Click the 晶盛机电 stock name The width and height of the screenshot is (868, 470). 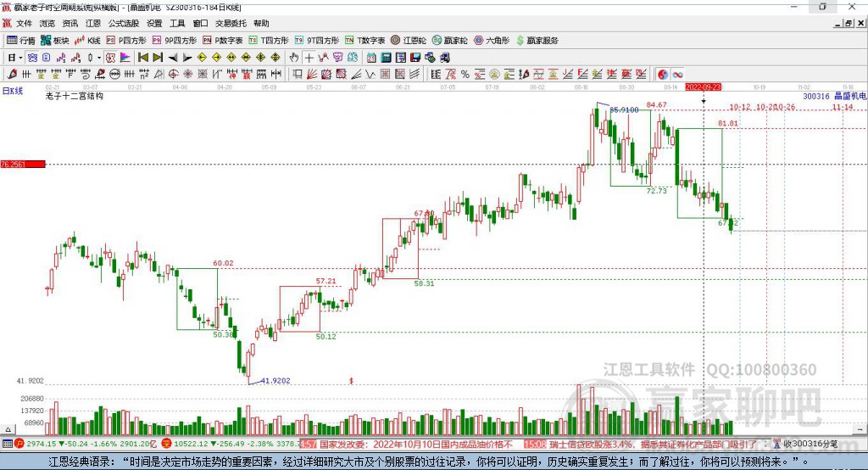coord(850,96)
